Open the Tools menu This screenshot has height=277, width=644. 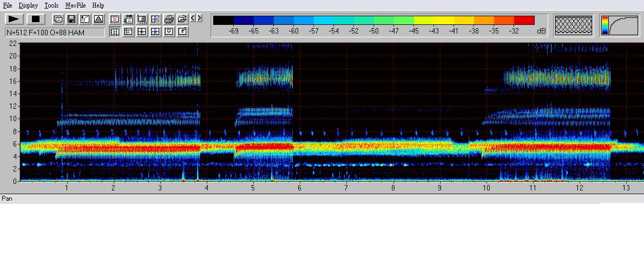pyautogui.click(x=51, y=5)
